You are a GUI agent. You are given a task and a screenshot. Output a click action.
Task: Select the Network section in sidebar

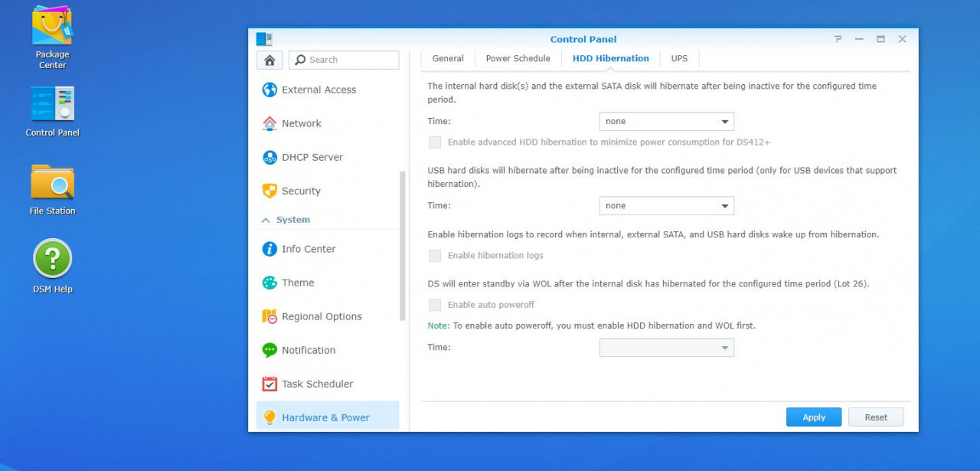(x=300, y=123)
